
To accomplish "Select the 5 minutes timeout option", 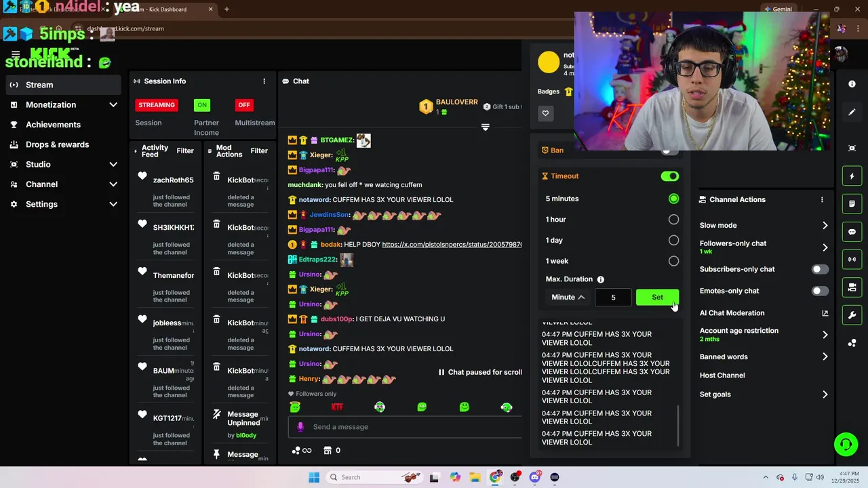I will pyautogui.click(x=673, y=199).
